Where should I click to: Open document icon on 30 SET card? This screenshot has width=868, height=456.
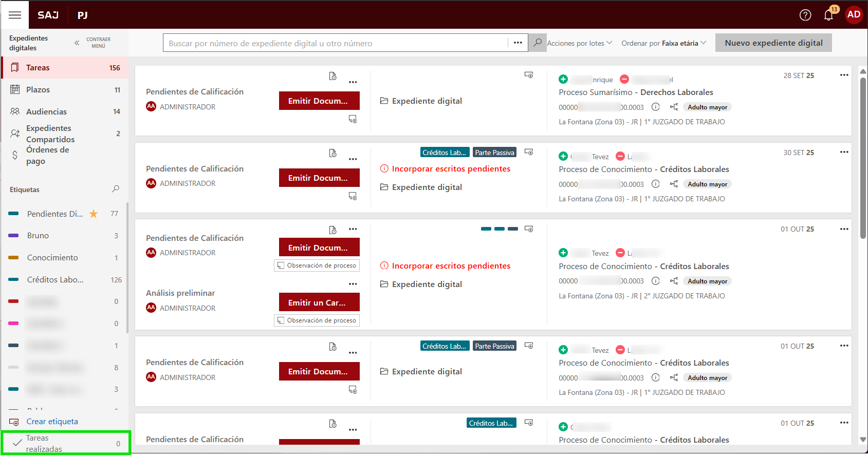click(x=333, y=154)
